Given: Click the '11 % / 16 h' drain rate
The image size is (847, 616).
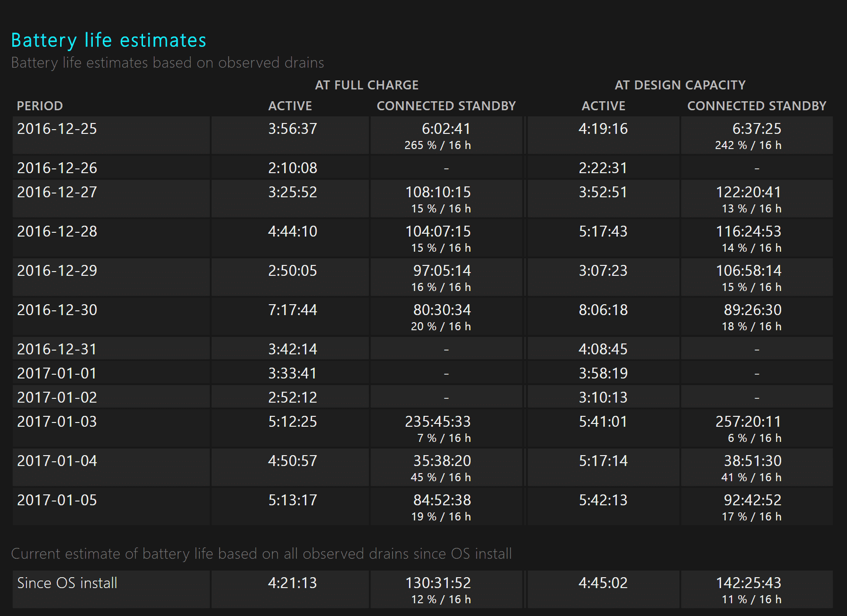Looking at the screenshot, I should (x=751, y=599).
